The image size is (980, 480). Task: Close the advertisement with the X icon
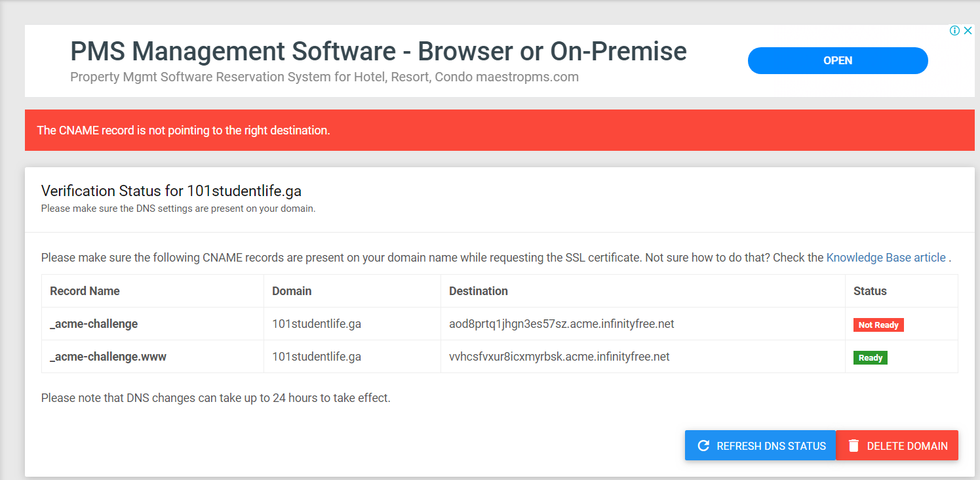(x=968, y=31)
